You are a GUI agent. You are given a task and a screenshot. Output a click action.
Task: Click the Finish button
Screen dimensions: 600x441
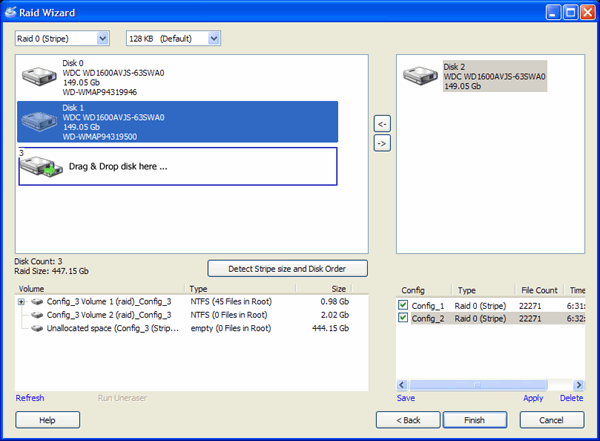pyautogui.click(x=475, y=420)
